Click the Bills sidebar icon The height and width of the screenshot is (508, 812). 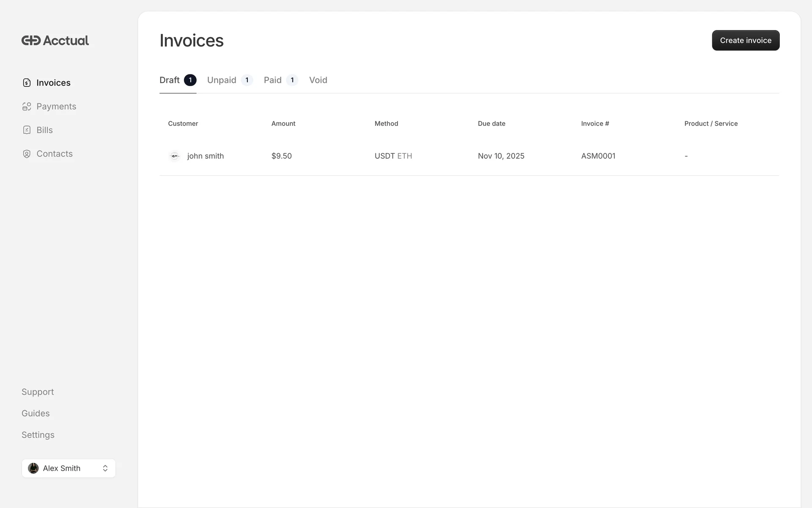coord(27,130)
